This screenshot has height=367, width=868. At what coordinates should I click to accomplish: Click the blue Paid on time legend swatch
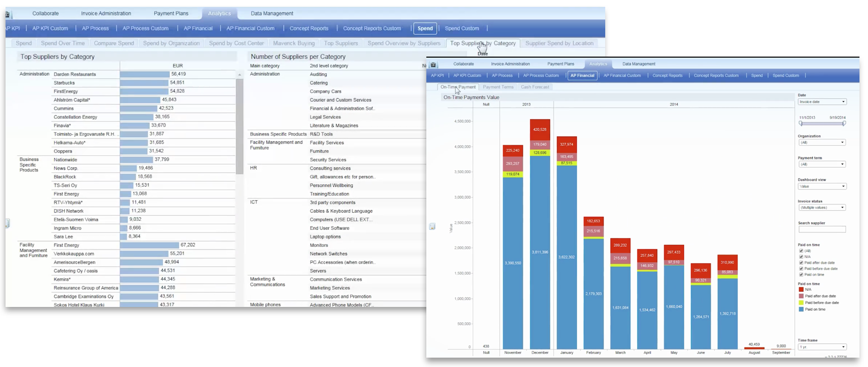coord(801,310)
